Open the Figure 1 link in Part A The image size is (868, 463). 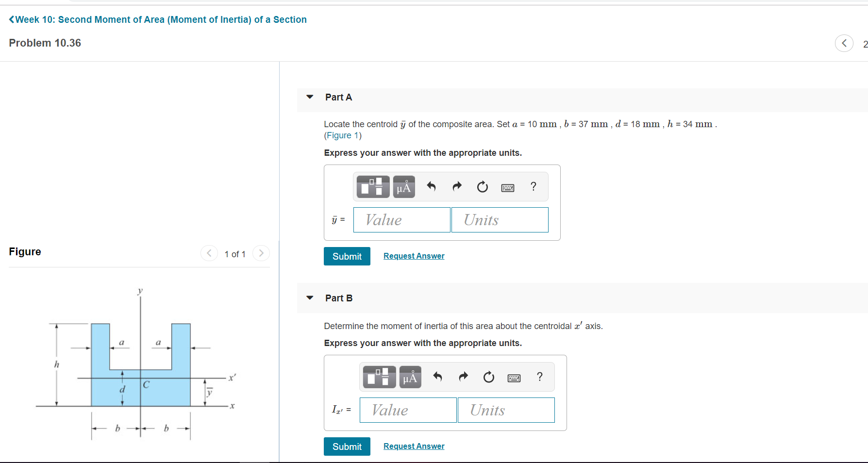point(343,135)
